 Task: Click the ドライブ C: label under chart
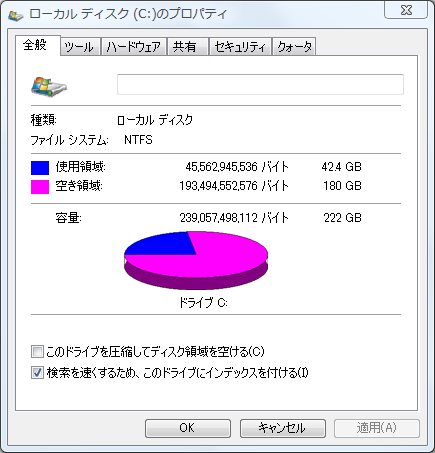click(203, 303)
